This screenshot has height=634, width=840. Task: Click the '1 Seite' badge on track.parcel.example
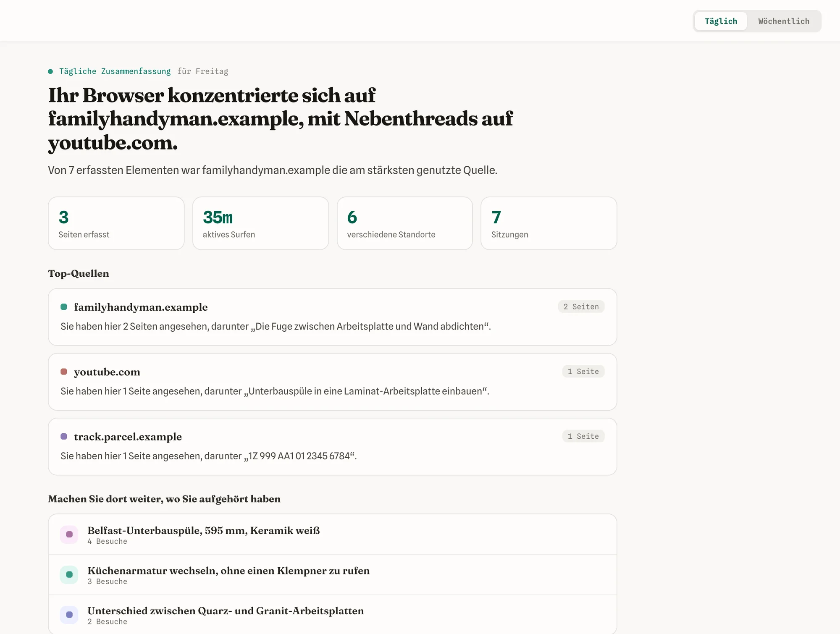[x=583, y=436]
